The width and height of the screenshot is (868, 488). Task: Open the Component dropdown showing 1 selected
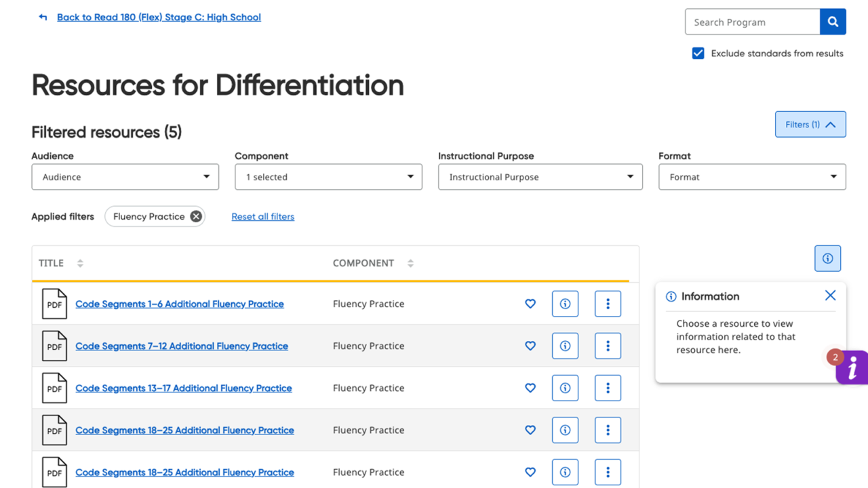[328, 177]
